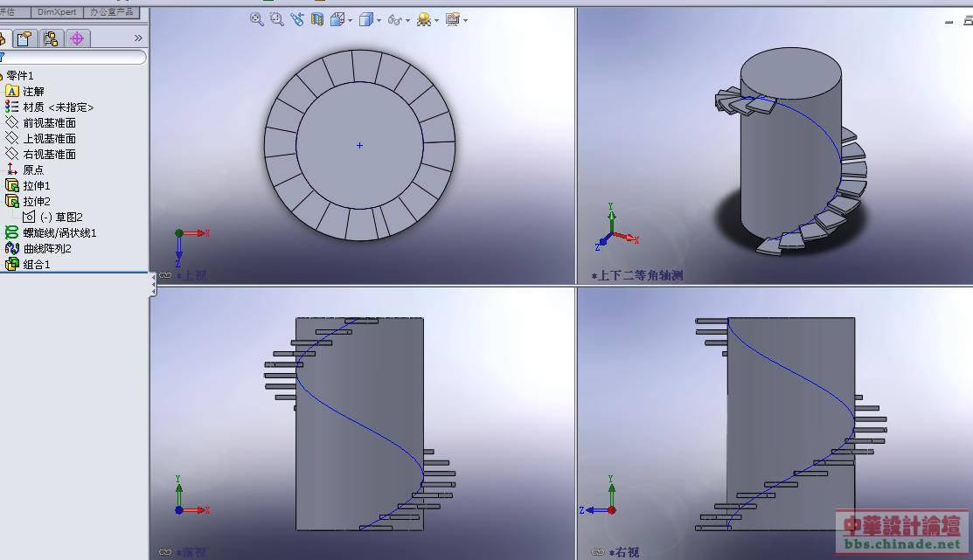Select the 螺旋线/涡状线1 feature
The width and height of the screenshot is (973, 560).
click(x=59, y=232)
